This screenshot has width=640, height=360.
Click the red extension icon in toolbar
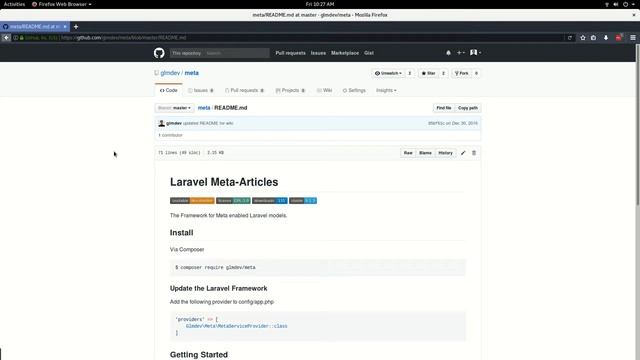pos(619,37)
